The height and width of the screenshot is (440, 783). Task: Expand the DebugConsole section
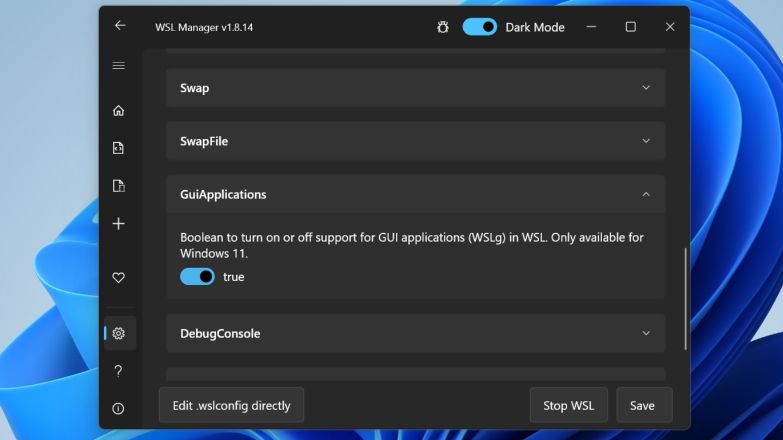coord(415,334)
